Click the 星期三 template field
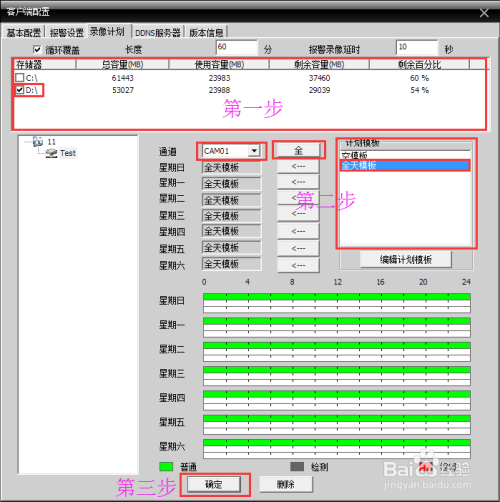This screenshot has height=502, width=500. [x=231, y=216]
